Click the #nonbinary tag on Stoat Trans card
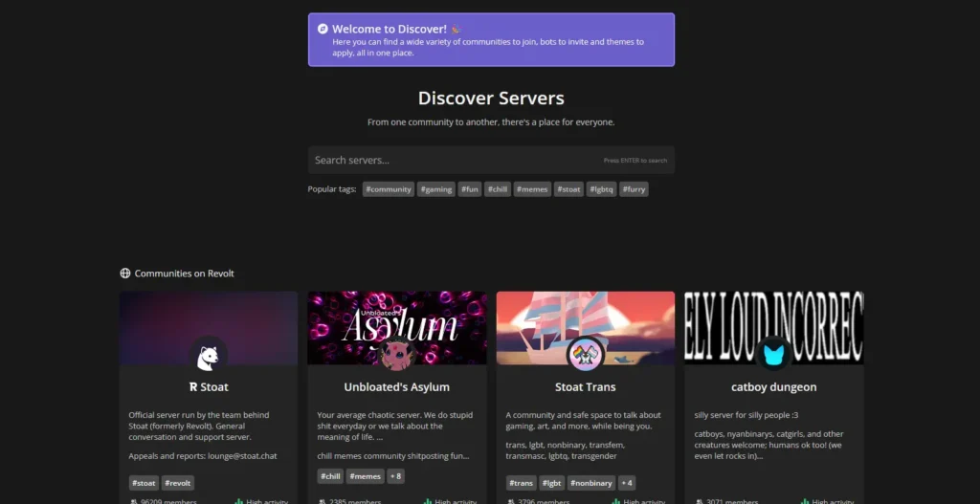This screenshot has width=980, height=504. [x=591, y=483]
